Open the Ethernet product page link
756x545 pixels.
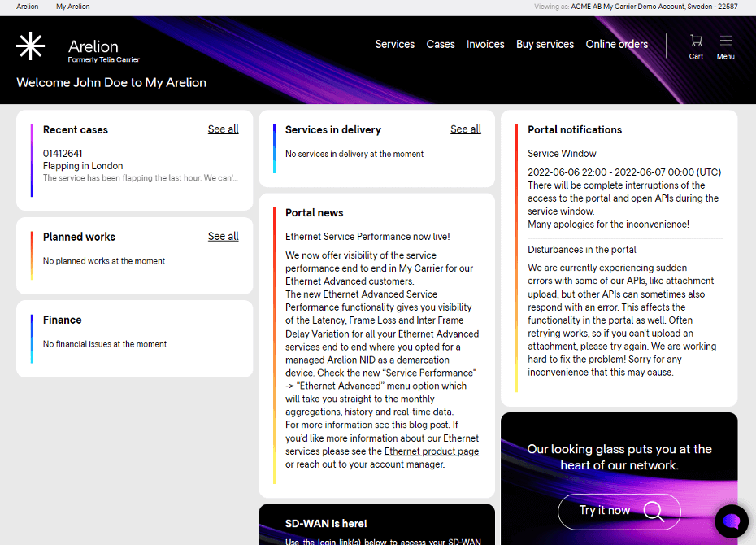(432, 451)
